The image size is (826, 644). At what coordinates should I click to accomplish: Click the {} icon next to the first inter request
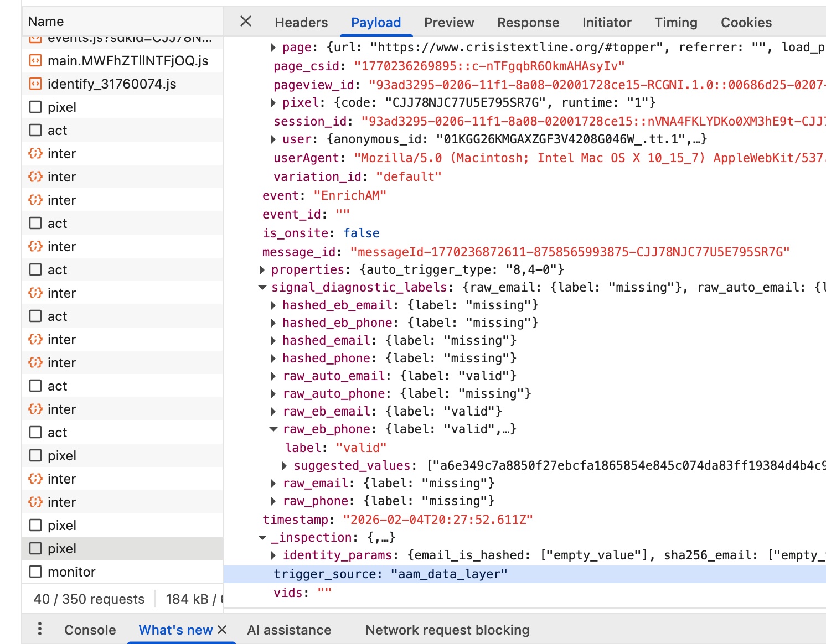(35, 153)
